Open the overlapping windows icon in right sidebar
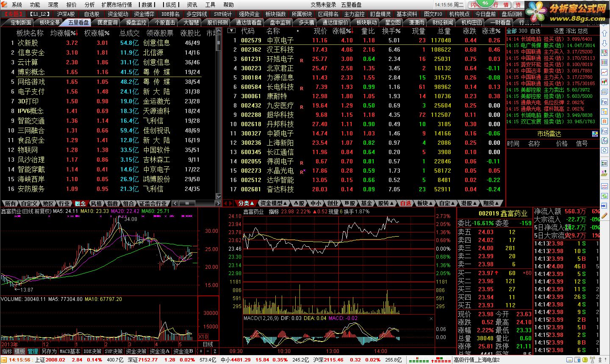The height and width of the screenshot is (364, 610). point(604,91)
